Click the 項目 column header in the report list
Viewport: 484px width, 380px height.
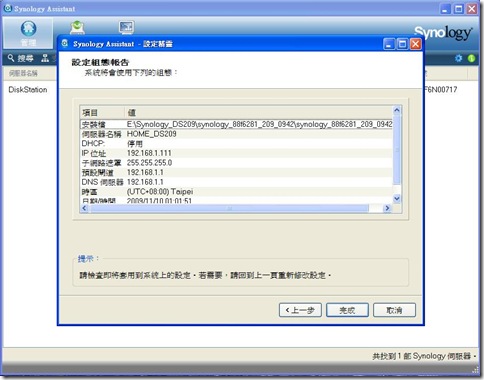(x=102, y=112)
